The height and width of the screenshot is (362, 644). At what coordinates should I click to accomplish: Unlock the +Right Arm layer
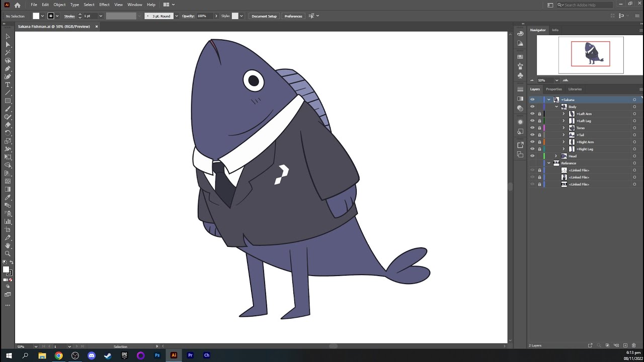tap(539, 142)
